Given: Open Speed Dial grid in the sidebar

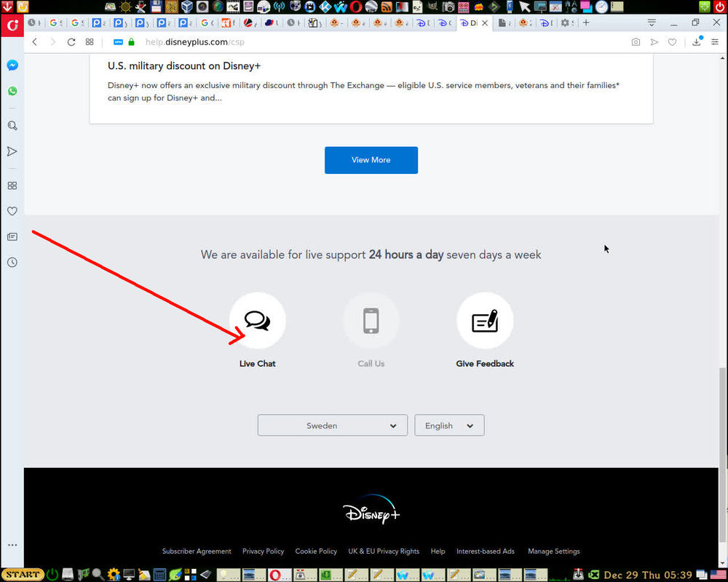Looking at the screenshot, I should (12, 186).
